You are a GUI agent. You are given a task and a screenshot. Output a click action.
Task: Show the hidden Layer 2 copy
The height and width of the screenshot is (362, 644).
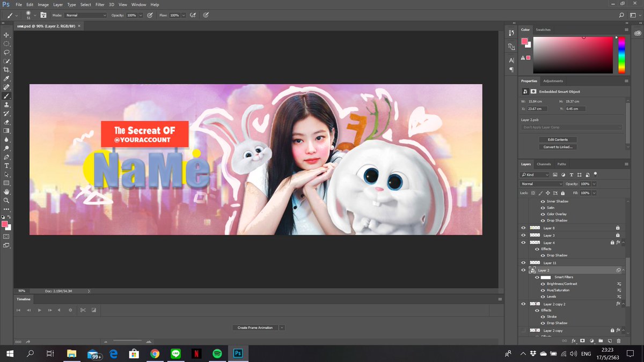point(523,330)
